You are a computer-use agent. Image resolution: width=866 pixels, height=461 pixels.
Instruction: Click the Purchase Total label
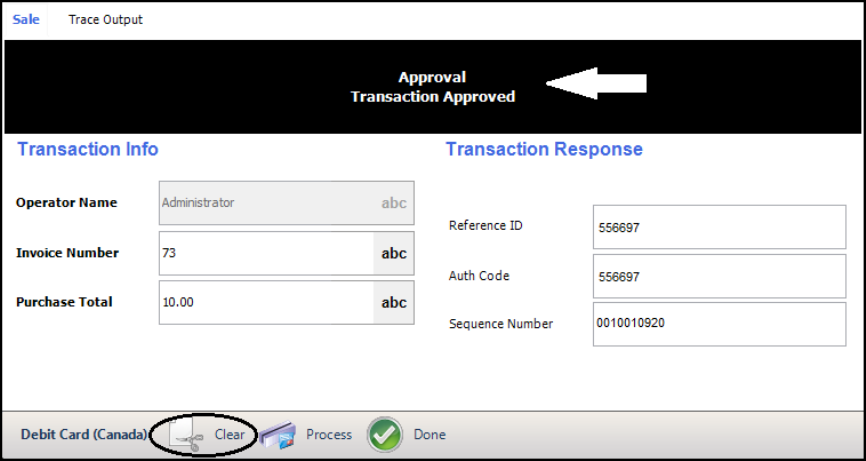click(x=64, y=302)
